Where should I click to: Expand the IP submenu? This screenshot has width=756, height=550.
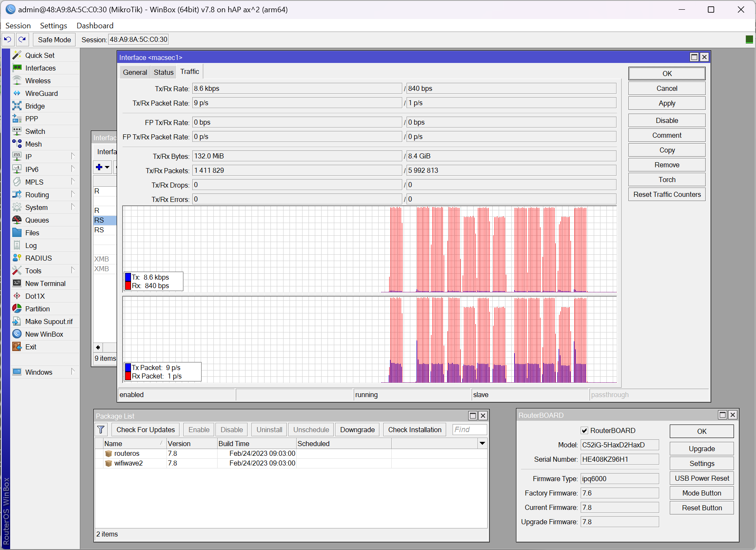click(73, 157)
